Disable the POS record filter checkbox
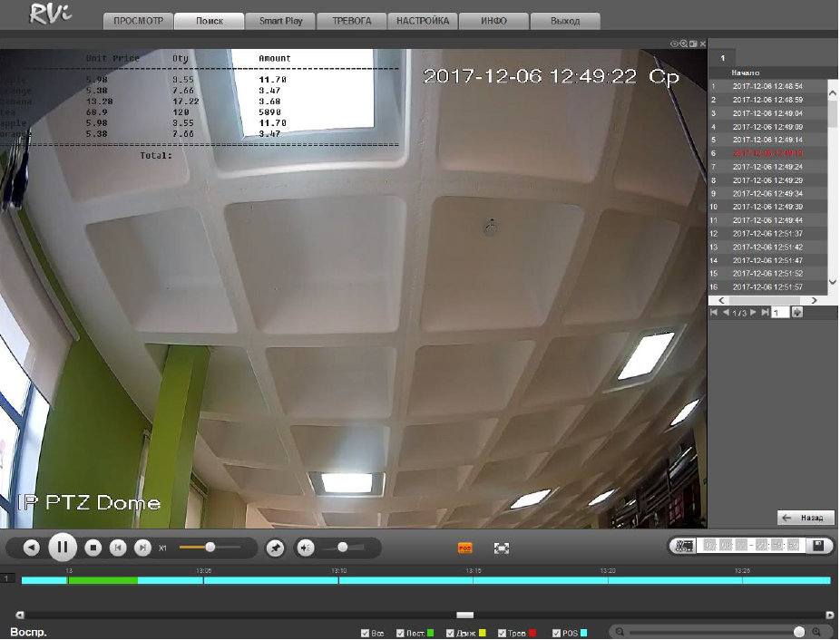This screenshot has width=840, height=640. tap(557, 633)
